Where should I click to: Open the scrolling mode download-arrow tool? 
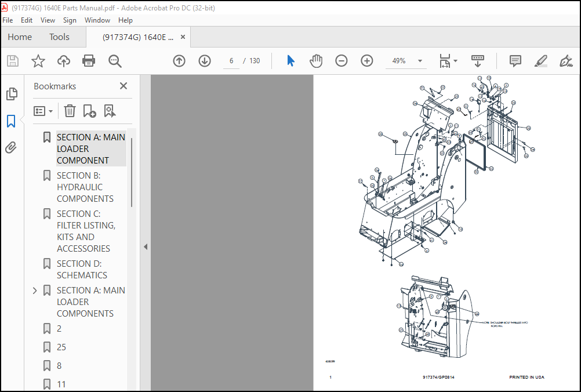pos(478,61)
